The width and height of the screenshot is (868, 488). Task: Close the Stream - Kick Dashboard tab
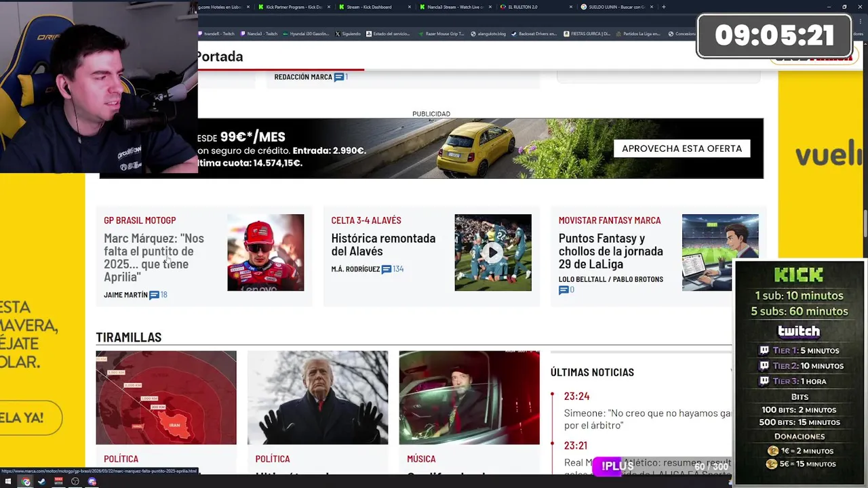click(410, 7)
